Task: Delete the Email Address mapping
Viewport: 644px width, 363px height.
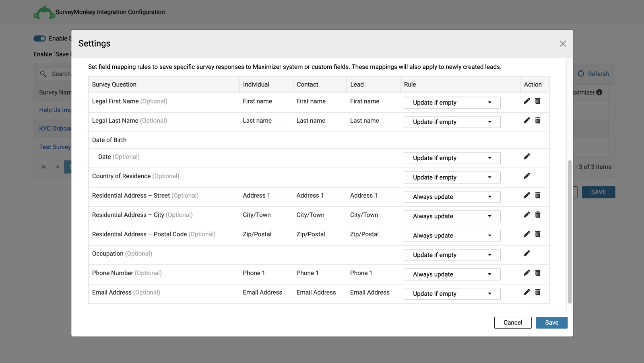Action: [x=538, y=292]
